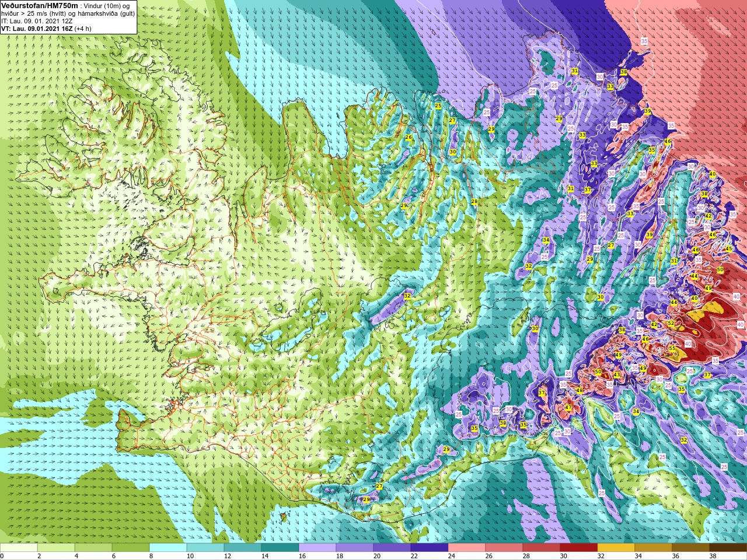
Task: Click the 28–30 m/s legend color swatch
Action: click(x=542, y=548)
